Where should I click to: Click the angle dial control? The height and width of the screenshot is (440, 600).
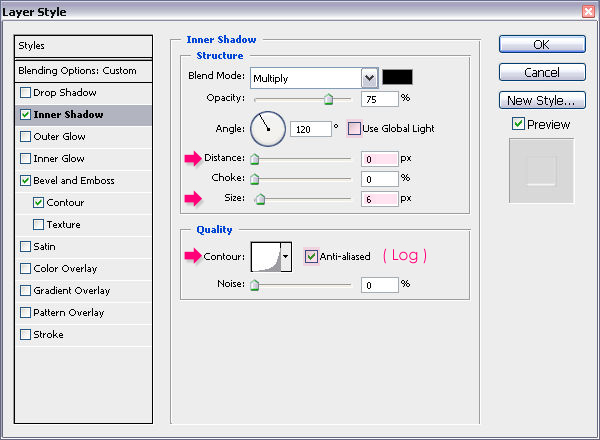[x=267, y=128]
